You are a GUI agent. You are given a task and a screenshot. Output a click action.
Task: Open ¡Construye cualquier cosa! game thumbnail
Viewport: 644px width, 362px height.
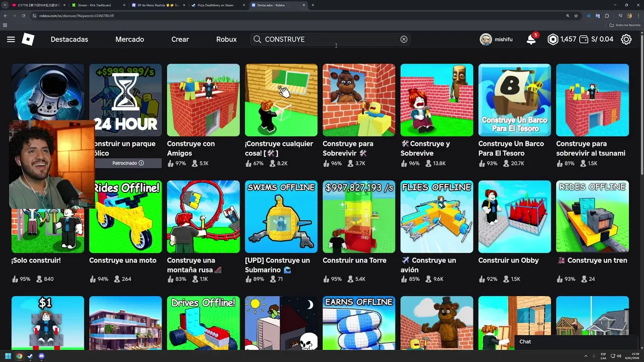(281, 100)
